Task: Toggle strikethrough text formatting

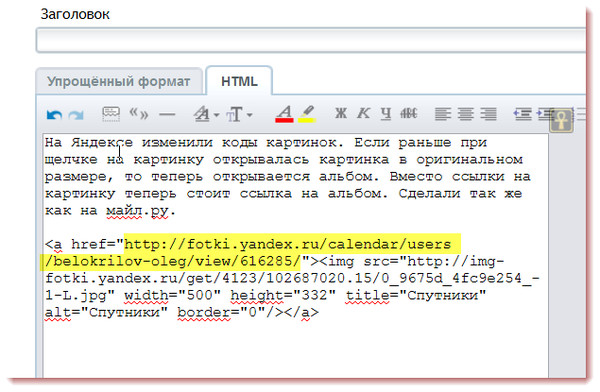Action: pos(409,113)
